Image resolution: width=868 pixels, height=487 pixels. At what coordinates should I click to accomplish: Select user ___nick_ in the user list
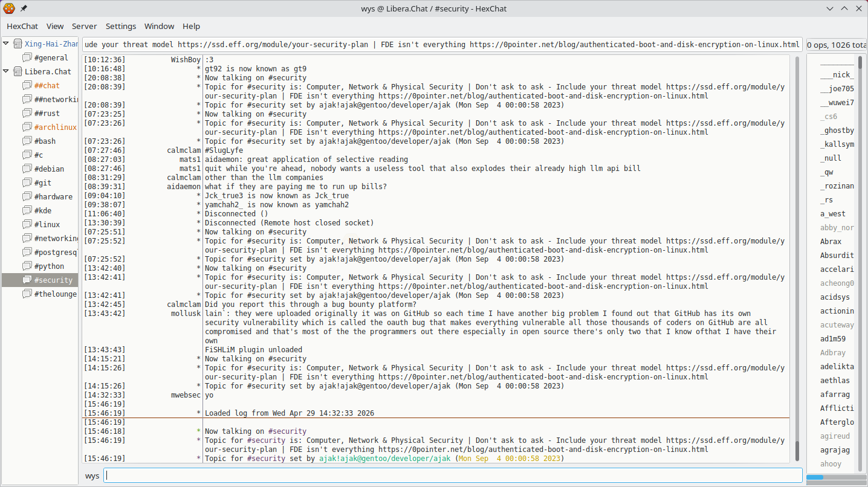pos(837,75)
